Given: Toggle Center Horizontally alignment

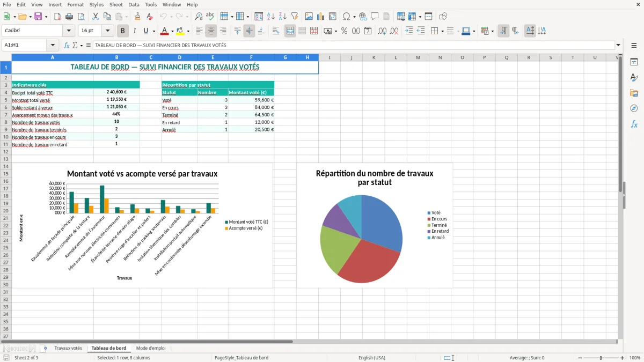Looking at the screenshot, I should 211,31.
